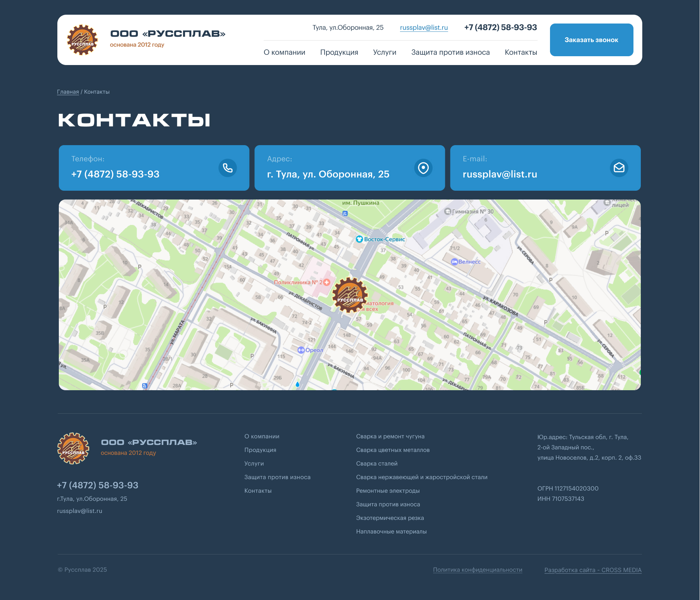Screen dimensions: 700x600
Task: Click the phone icon in Телефон card
Action: click(228, 168)
